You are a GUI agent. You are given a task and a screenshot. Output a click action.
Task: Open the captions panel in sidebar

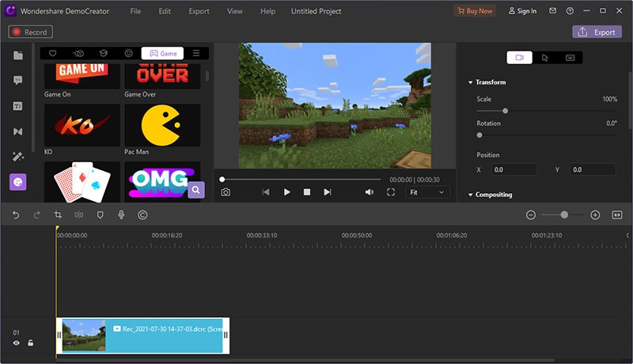point(17,106)
